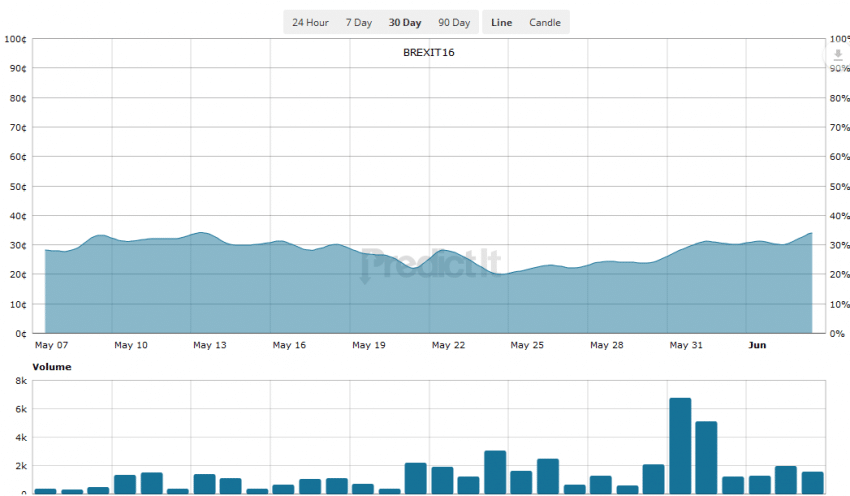Click the second-tallest volume bar above 4k
Image resolution: width=850 pixels, height=496 pixels.
coord(706,458)
